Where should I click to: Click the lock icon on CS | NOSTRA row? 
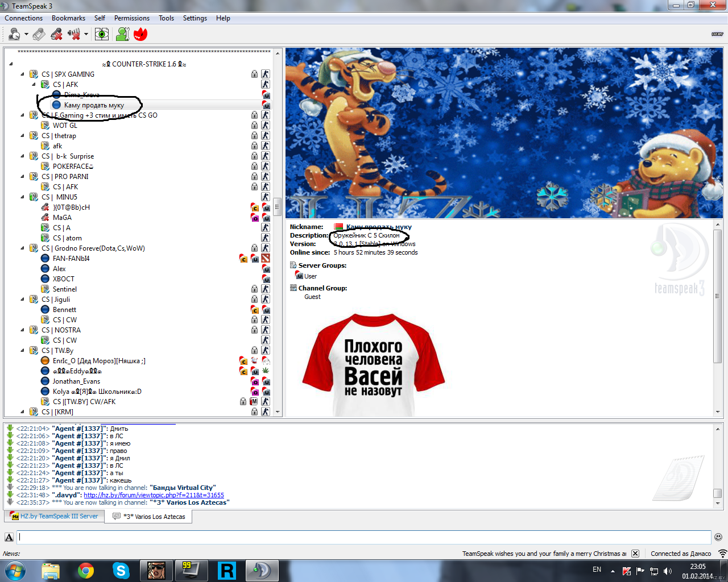point(254,330)
